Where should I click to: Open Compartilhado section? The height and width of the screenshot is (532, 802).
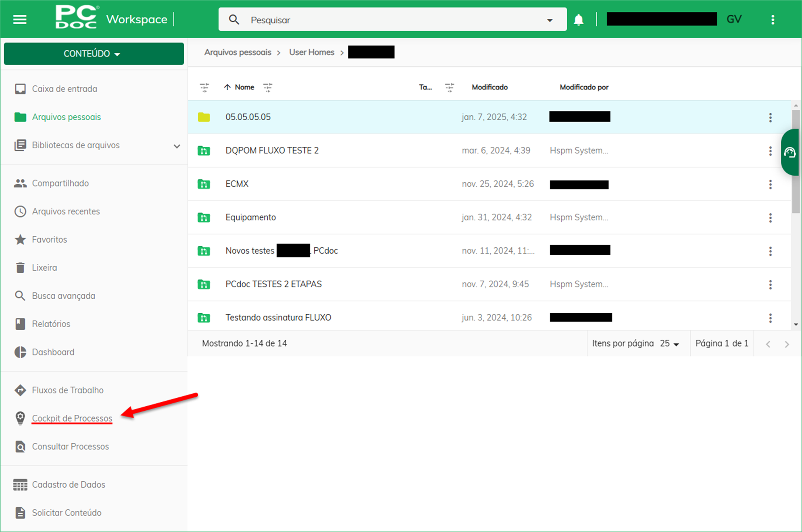click(x=60, y=183)
